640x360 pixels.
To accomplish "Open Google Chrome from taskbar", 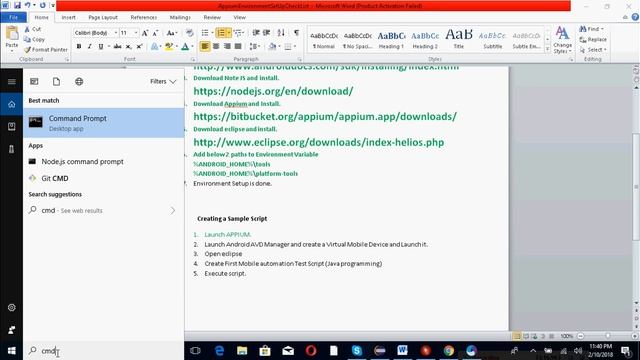I will coord(449,351).
